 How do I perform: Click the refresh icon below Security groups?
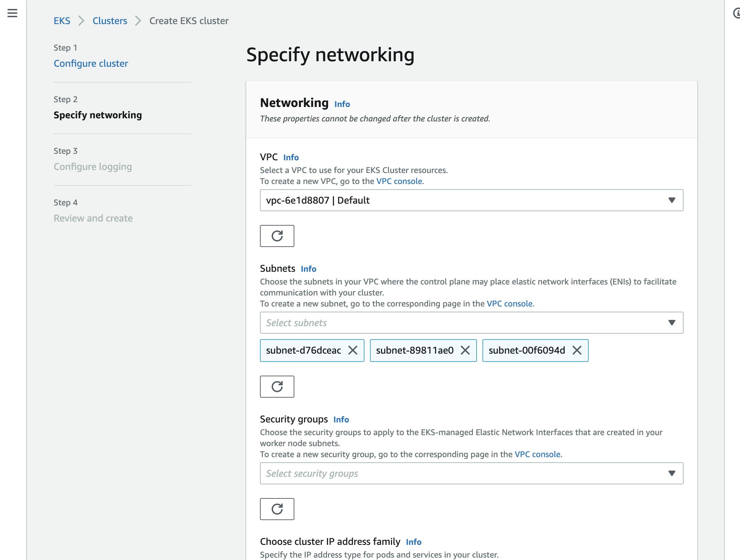(x=277, y=508)
